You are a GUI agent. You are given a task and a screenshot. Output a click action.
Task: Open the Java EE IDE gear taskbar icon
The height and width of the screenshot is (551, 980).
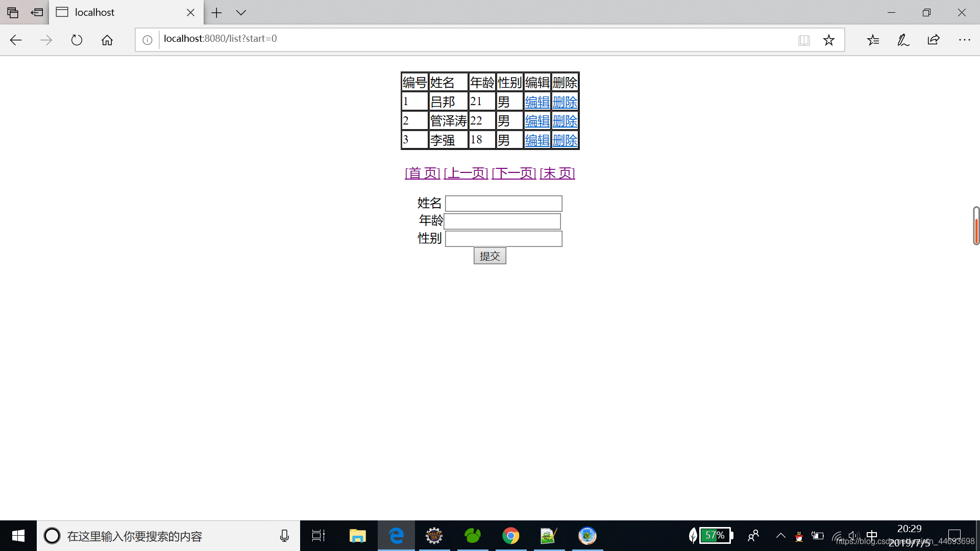click(434, 536)
